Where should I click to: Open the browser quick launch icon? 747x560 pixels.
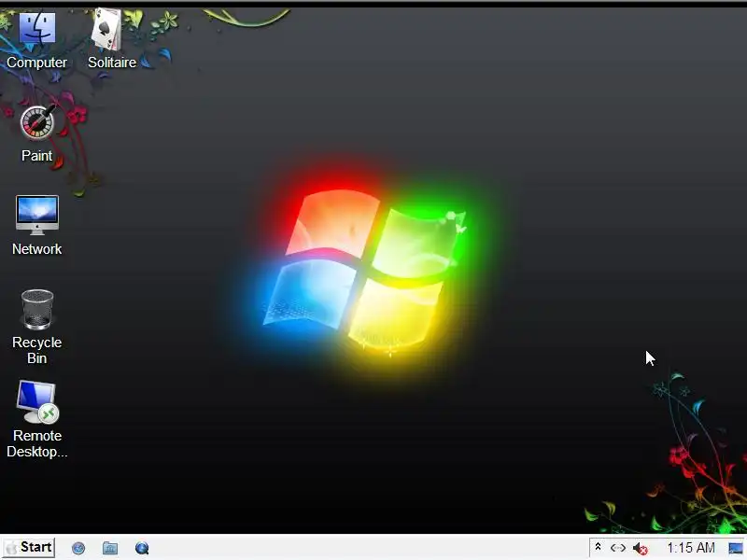[78, 548]
